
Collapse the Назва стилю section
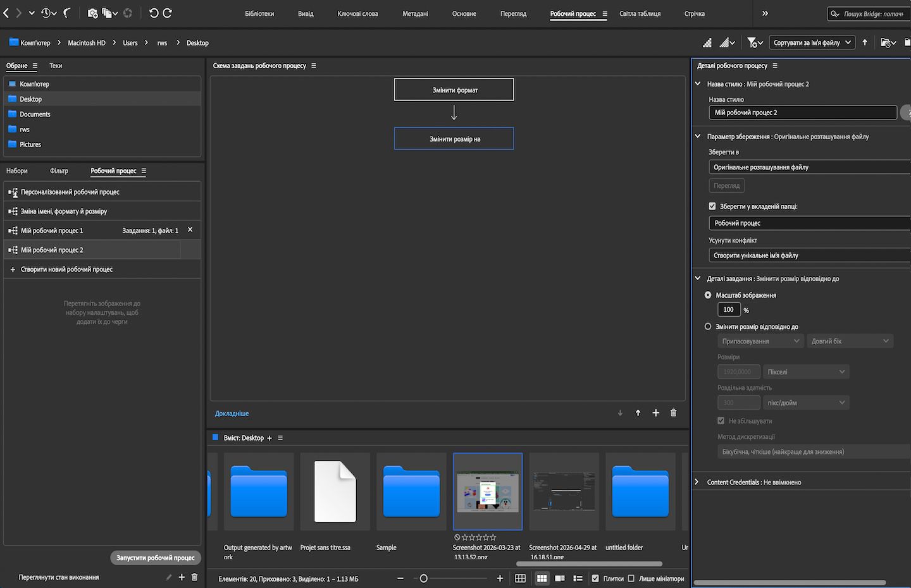click(698, 83)
